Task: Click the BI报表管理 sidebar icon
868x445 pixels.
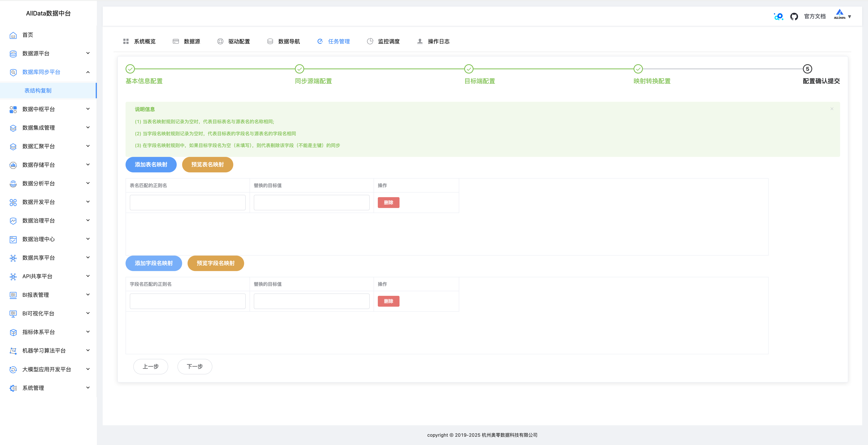Action: point(13,295)
